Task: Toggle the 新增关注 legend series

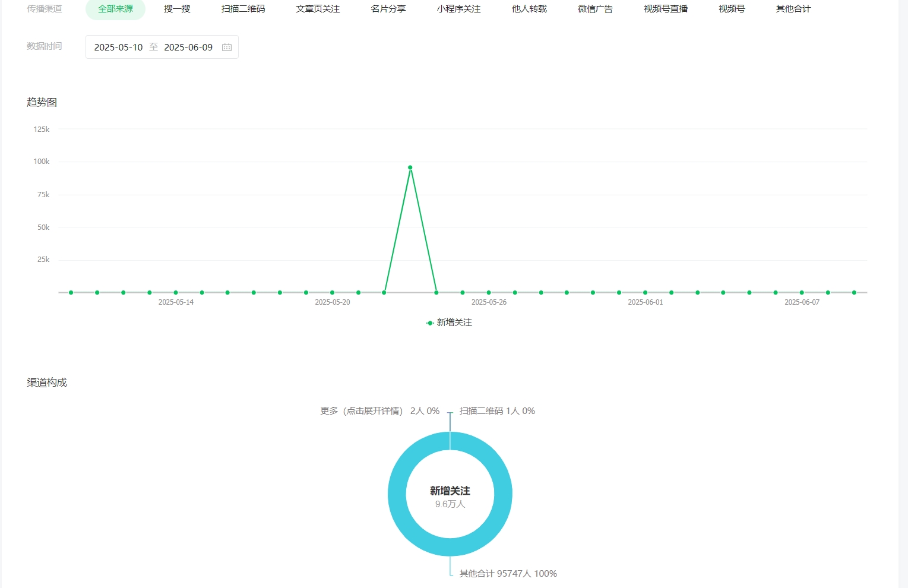Action: (x=450, y=323)
